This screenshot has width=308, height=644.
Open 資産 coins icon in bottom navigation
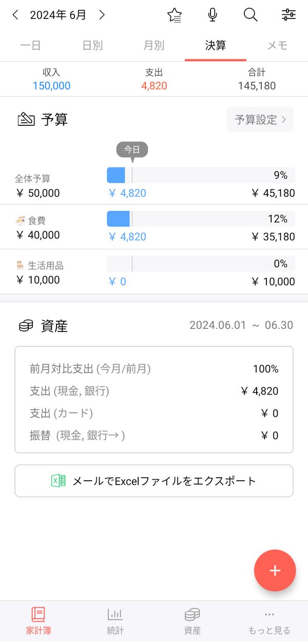(192, 621)
